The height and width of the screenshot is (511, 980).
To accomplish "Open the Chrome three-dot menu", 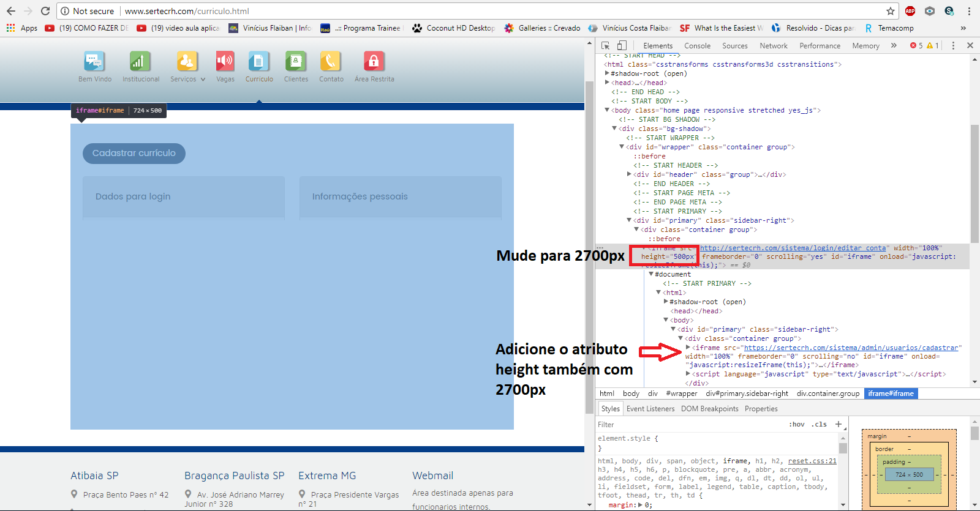I will (x=969, y=11).
